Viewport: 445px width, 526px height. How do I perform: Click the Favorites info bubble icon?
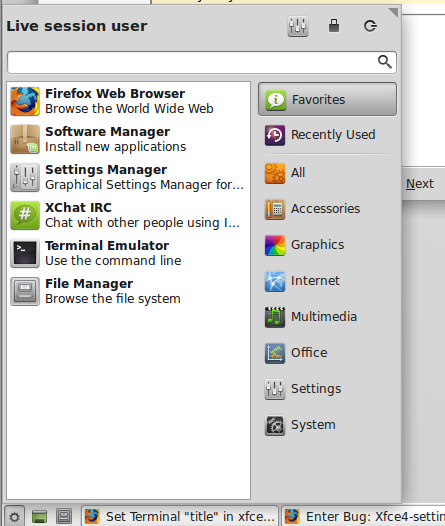pyautogui.click(x=276, y=100)
